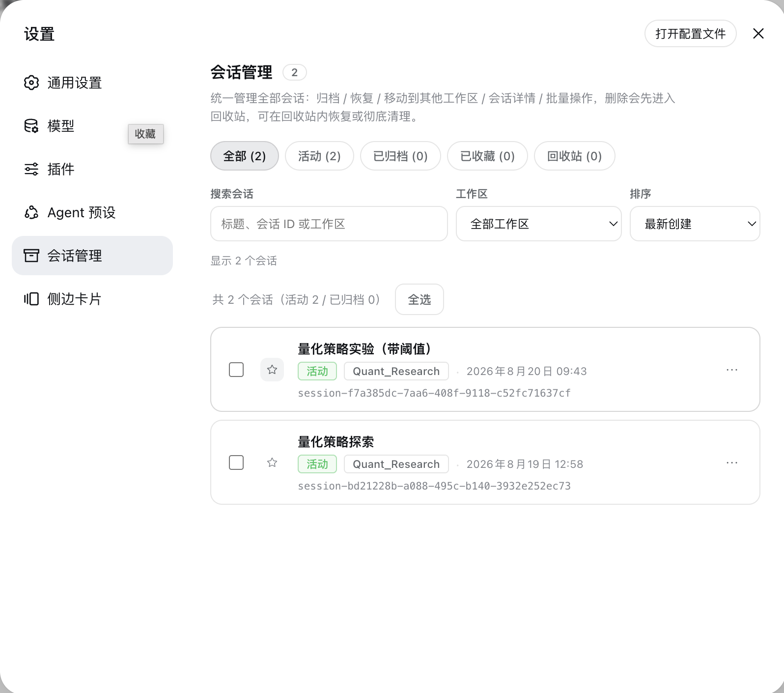The image size is (784, 693).
Task: Switch to the 已收藏 (0) tab
Action: [487, 156]
